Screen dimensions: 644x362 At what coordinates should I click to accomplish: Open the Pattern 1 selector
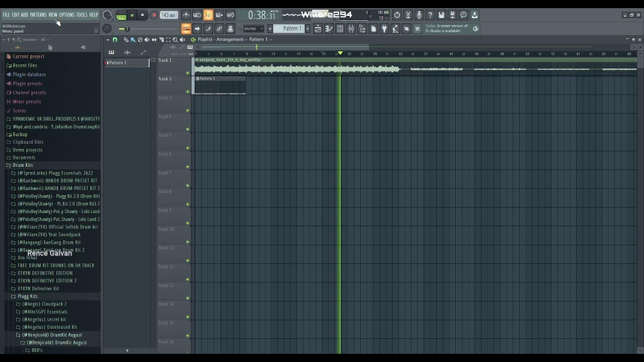[289, 29]
